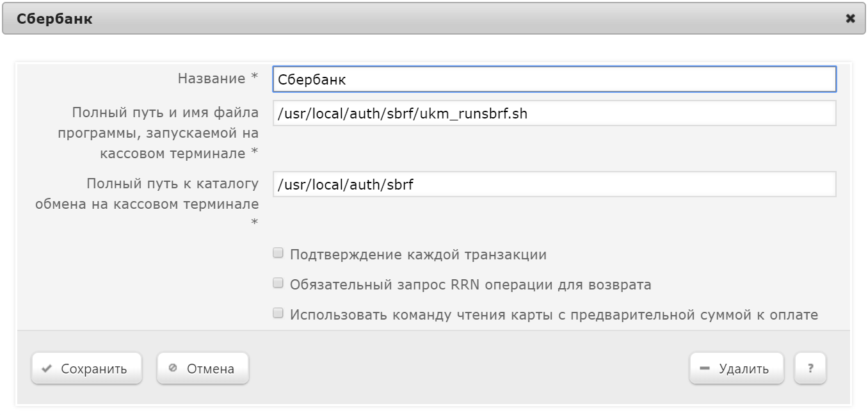
Task: Edit the program file path field
Action: pos(554,113)
